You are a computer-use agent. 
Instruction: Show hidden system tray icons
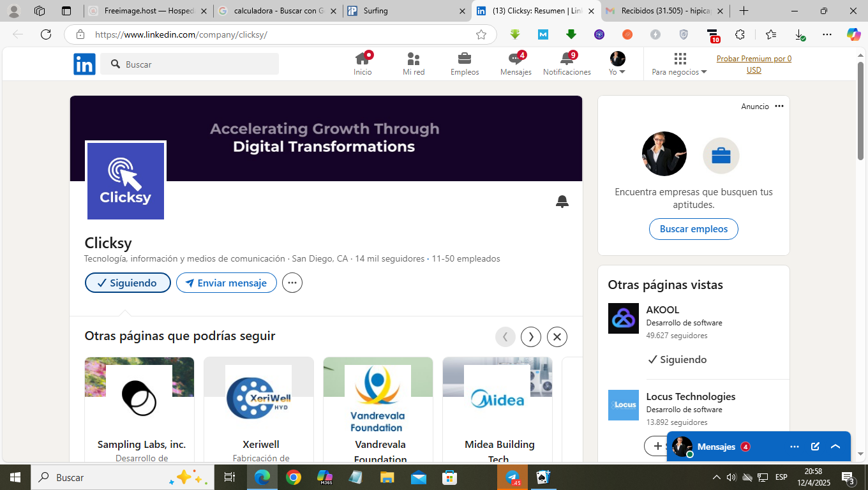pyautogui.click(x=716, y=477)
